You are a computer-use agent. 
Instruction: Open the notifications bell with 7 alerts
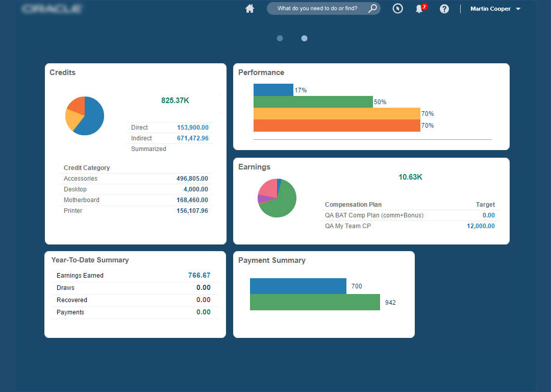pyautogui.click(x=420, y=8)
